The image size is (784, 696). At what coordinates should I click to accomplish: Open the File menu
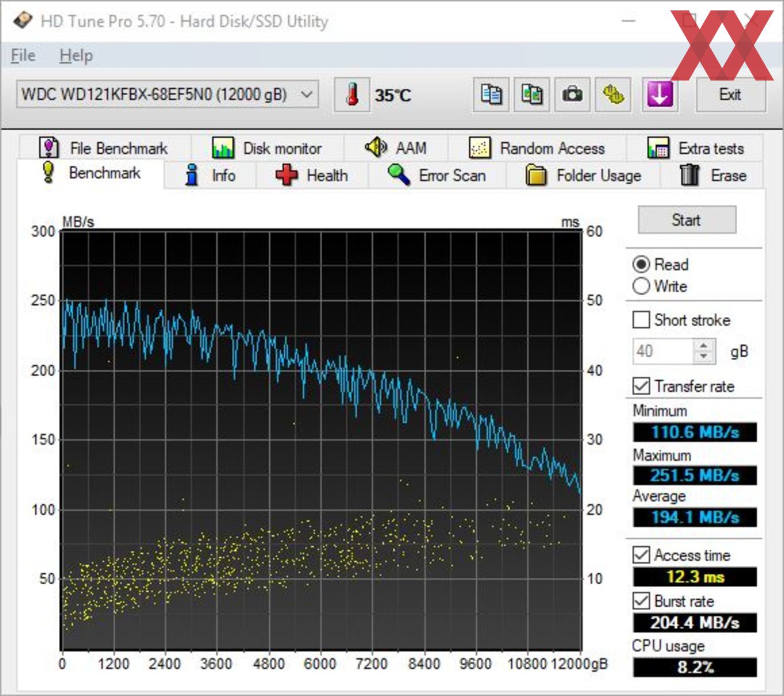coord(23,56)
